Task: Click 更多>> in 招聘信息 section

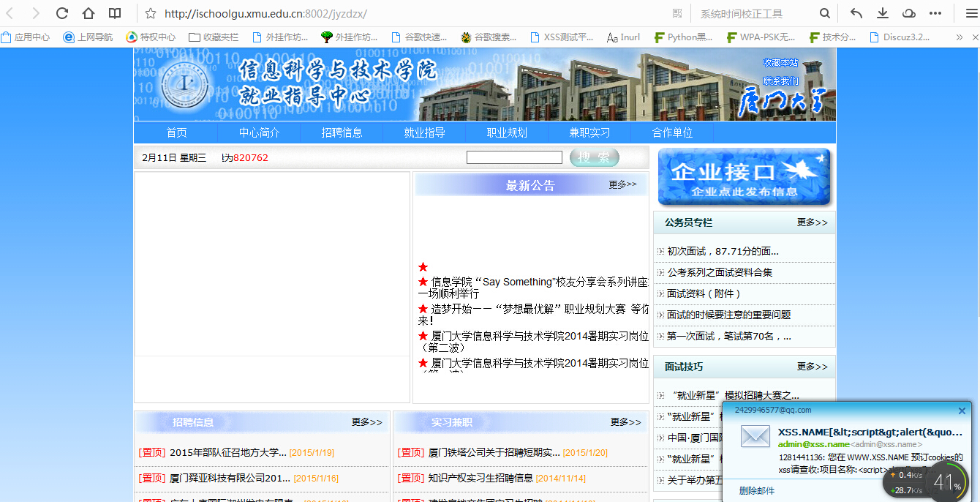Action: tap(366, 422)
